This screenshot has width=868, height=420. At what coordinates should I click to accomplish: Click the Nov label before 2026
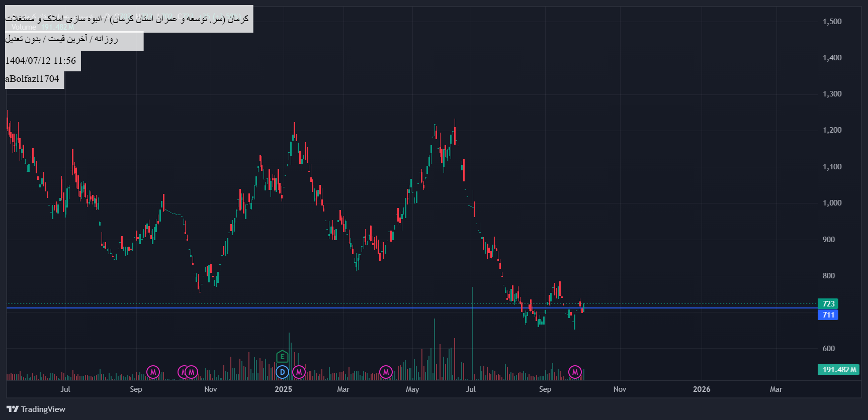620,389
